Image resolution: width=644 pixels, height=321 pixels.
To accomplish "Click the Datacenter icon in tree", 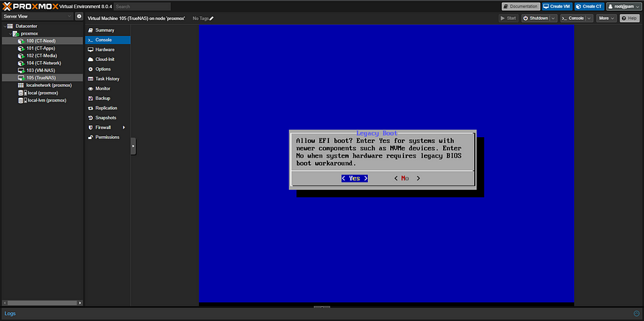I will pos(11,27).
